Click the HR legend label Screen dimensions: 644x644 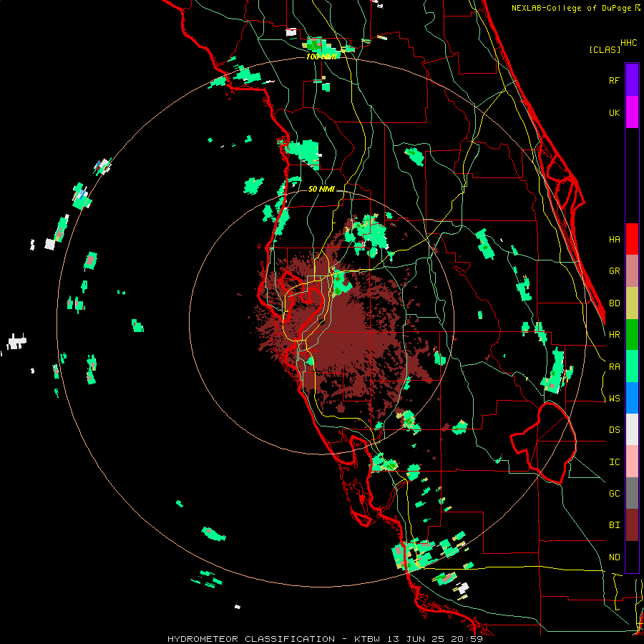tap(614, 335)
